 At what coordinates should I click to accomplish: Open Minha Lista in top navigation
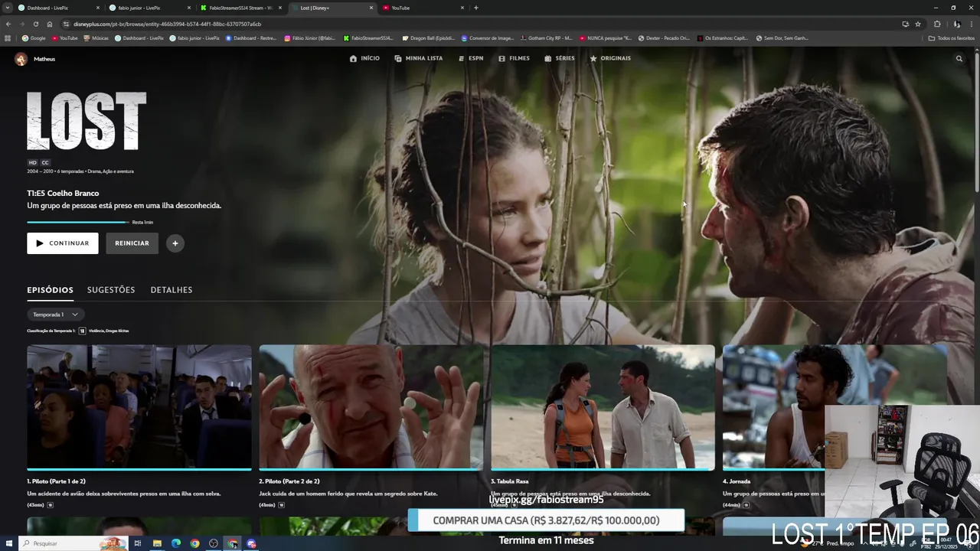coord(418,58)
